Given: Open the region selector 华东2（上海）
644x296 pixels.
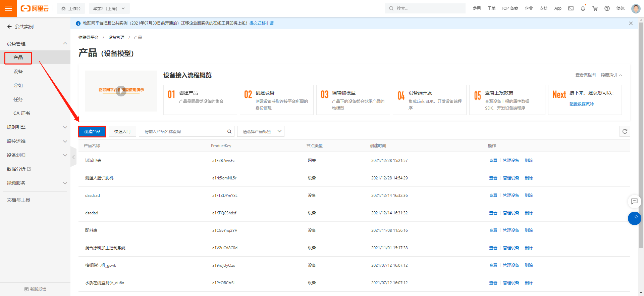Looking at the screenshot, I should tap(109, 8).
